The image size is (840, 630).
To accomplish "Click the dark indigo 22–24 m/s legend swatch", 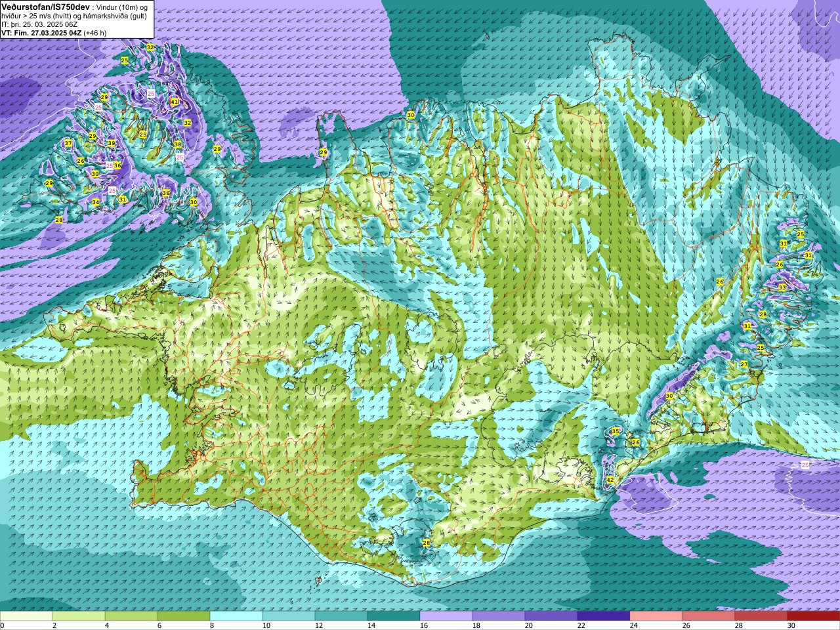I will 604,616.
